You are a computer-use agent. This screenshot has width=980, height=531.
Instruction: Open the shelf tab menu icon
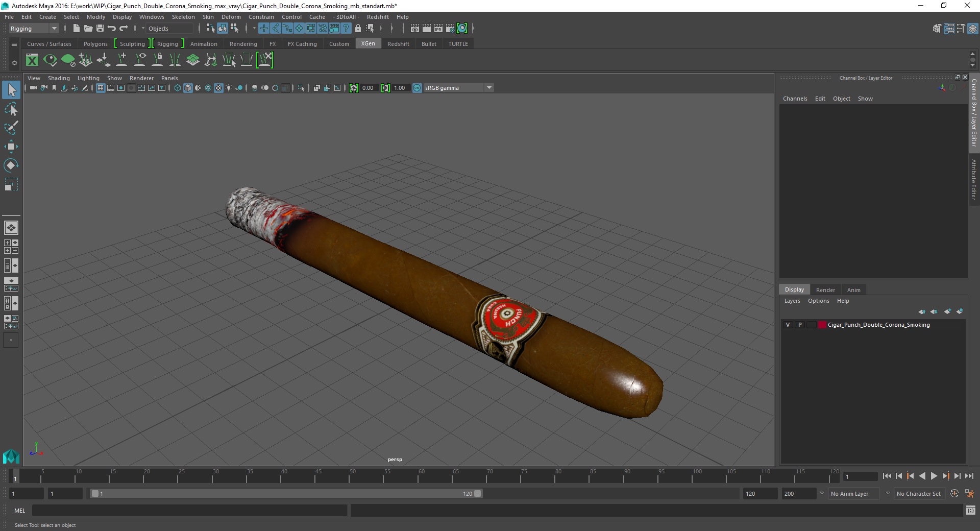click(14, 44)
